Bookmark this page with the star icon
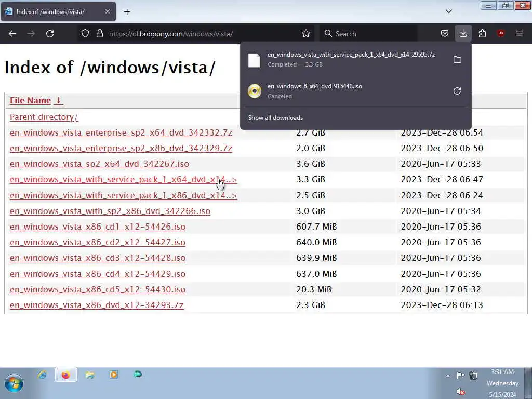The width and height of the screenshot is (532, 399). 305,34
